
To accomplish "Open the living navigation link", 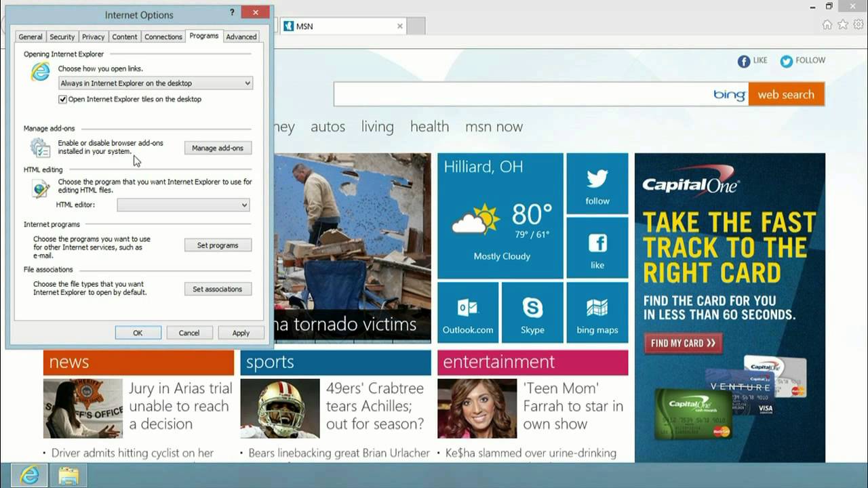I will [378, 127].
